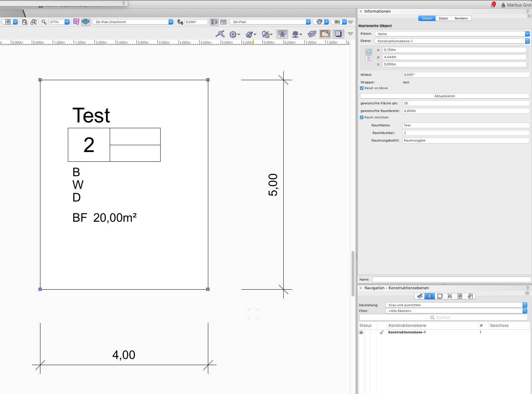Uncheck the Raum zeichnen checkbox

[x=362, y=117]
